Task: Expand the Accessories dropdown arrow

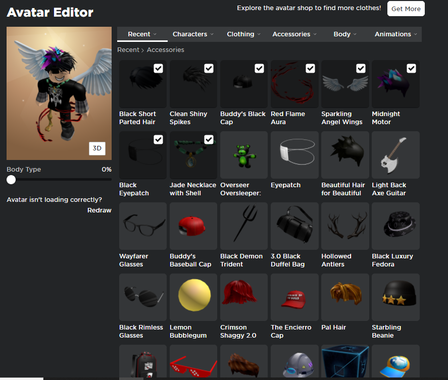Action: pos(315,34)
